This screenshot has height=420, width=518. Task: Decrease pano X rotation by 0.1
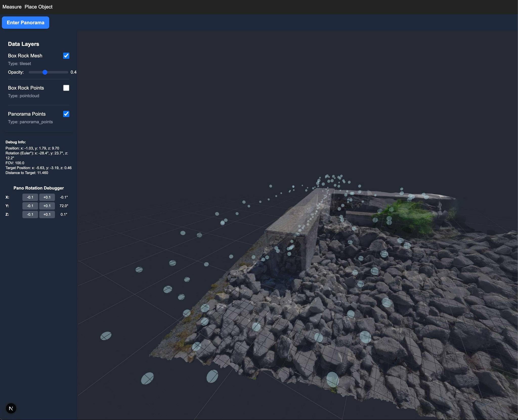pos(30,197)
